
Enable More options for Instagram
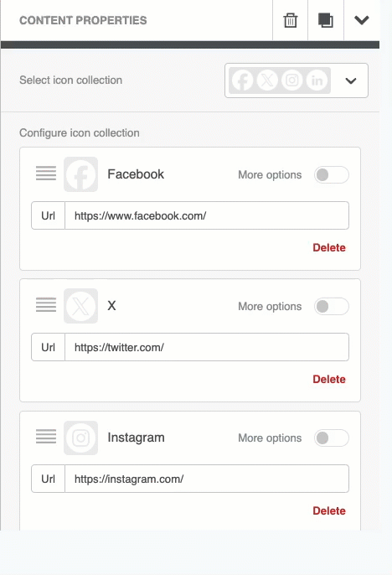point(331,438)
